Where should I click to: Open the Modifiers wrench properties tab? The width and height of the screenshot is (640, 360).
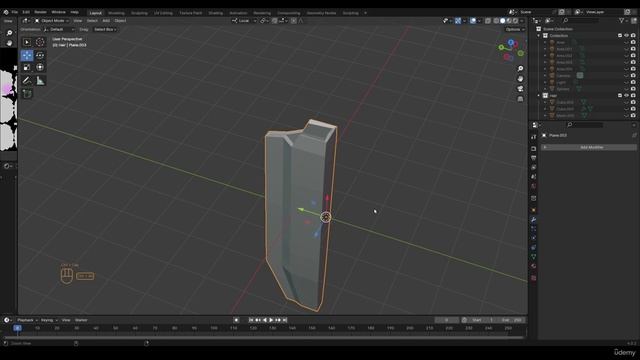click(533, 220)
